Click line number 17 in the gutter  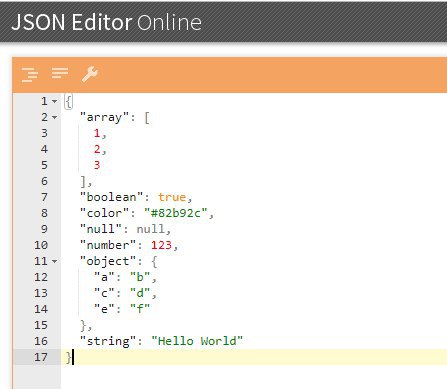[x=41, y=357]
